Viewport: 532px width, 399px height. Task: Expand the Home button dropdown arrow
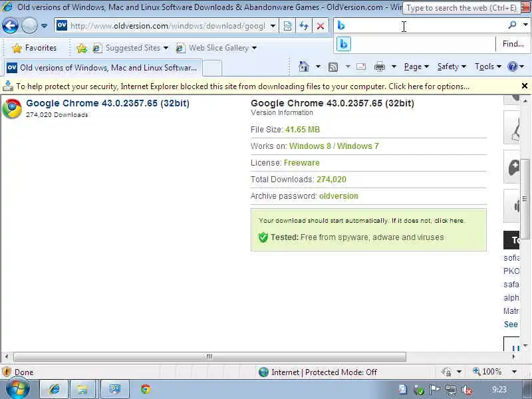pos(318,66)
